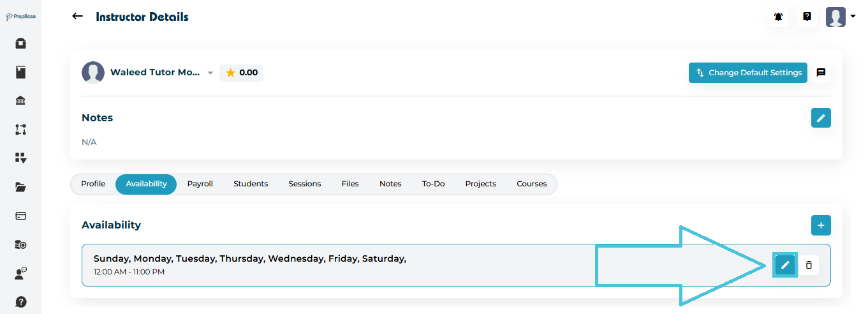Open the book icon in the sidebar
This screenshot has width=868, height=314.
20,72
